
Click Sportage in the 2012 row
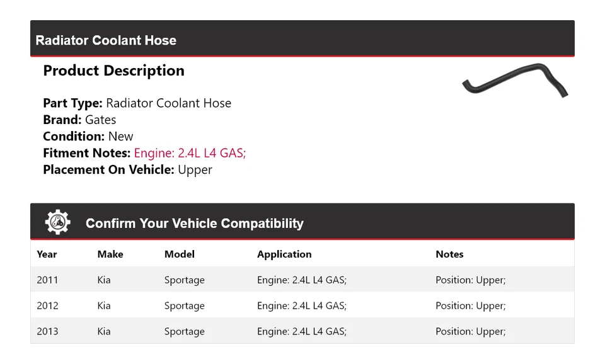tap(185, 306)
